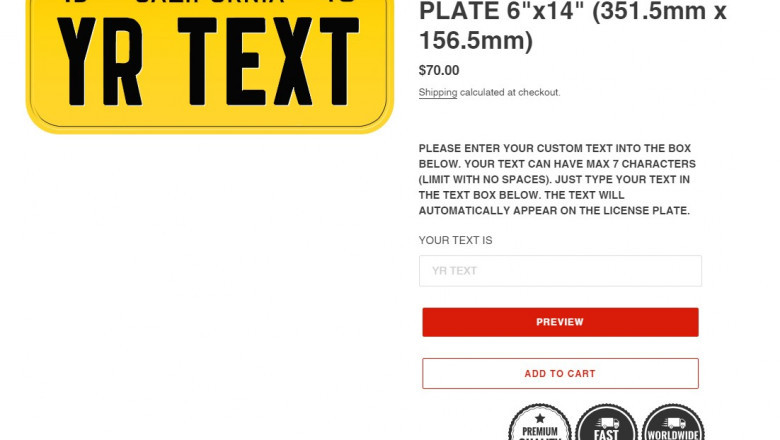Click the truck icon in the Worldwide badge
The width and height of the screenshot is (780, 440).
(674, 423)
